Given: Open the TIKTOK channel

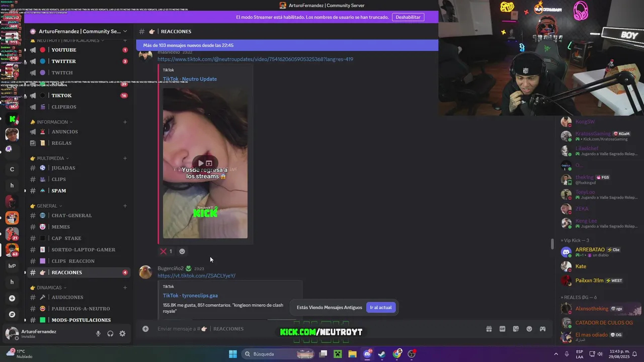Looking at the screenshot, I should click(x=78, y=96).
